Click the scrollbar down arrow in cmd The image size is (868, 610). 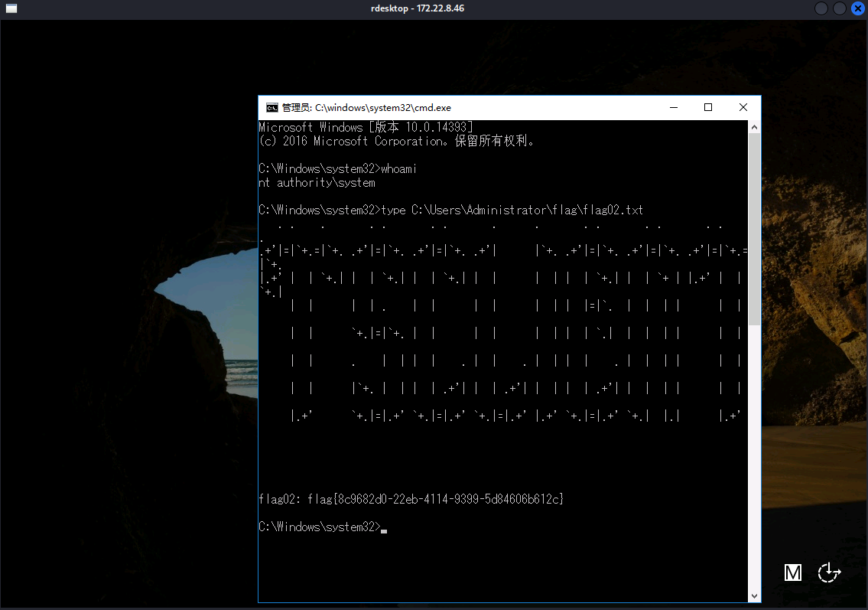[754, 595]
